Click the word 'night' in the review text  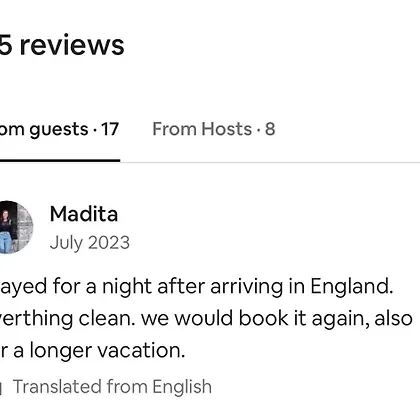tap(127, 287)
